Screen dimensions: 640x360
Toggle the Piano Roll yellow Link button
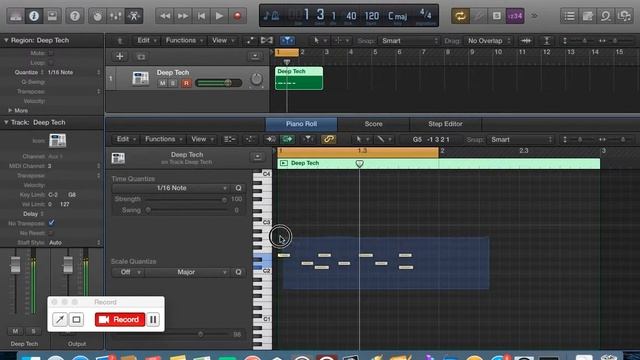coord(328,139)
